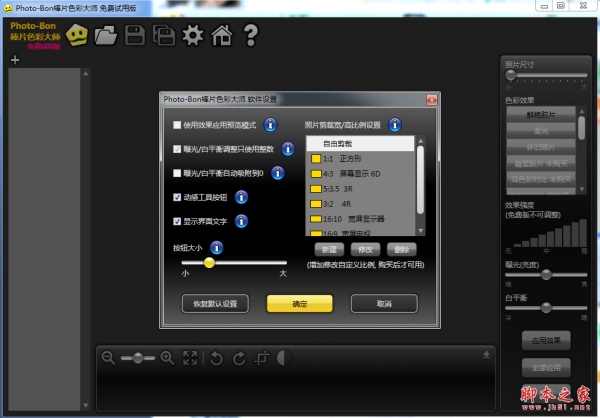The height and width of the screenshot is (418, 600).
Task: Select 自由剪裁 in the ratio list
Action: tap(360, 144)
